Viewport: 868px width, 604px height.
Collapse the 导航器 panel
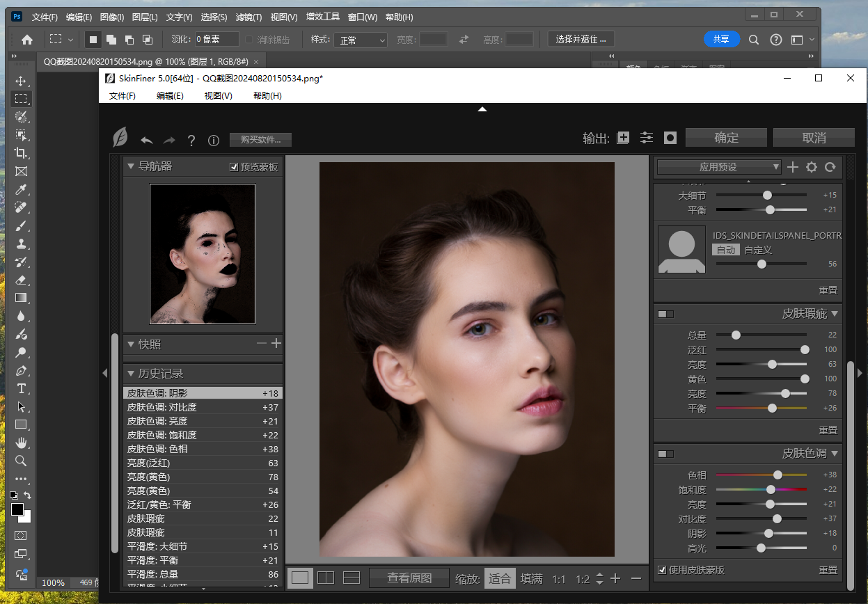click(x=130, y=166)
